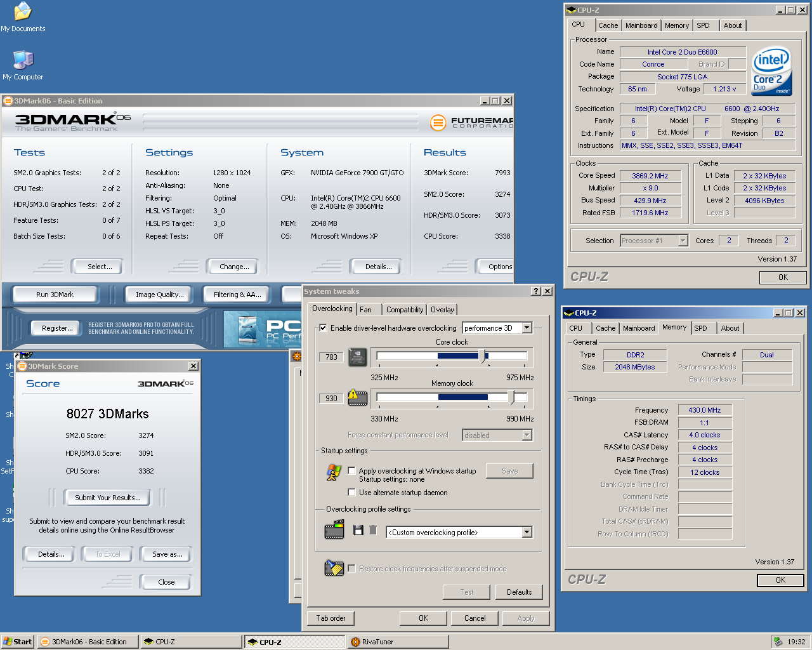This screenshot has height=650, width=812.
Task: Click the Core clock slider handle
Action: [483, 356]
